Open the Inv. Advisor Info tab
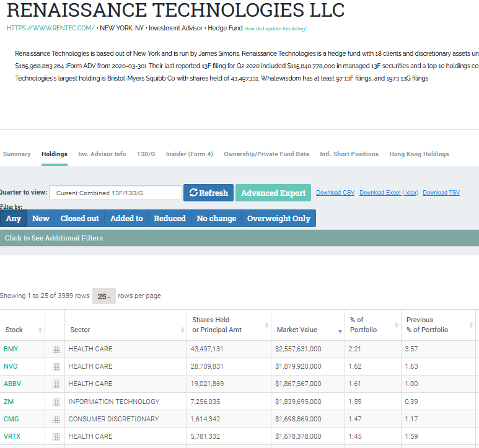The image size is (479, 448). [102, 154]
